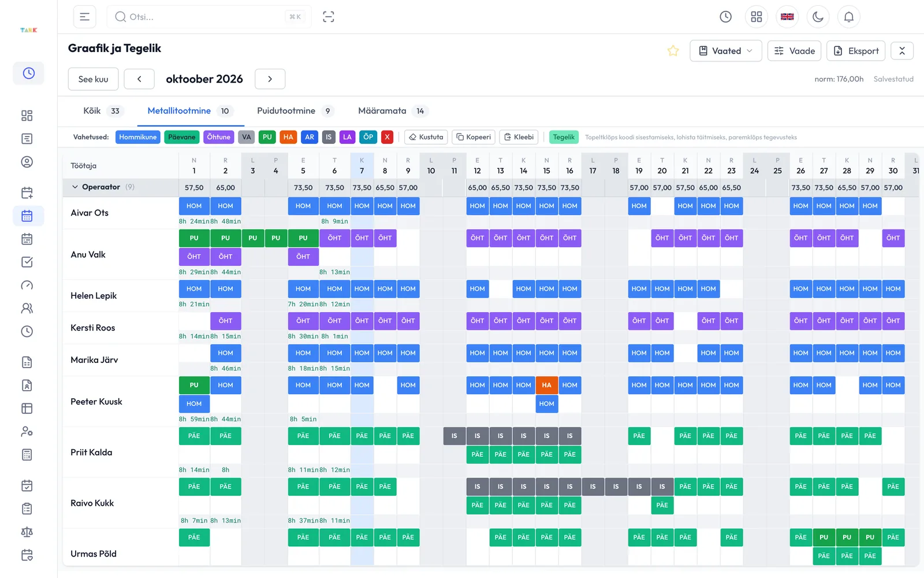The image size is (924, 578).
Task: Click the clock history icon in header
Action: [725, 17]
